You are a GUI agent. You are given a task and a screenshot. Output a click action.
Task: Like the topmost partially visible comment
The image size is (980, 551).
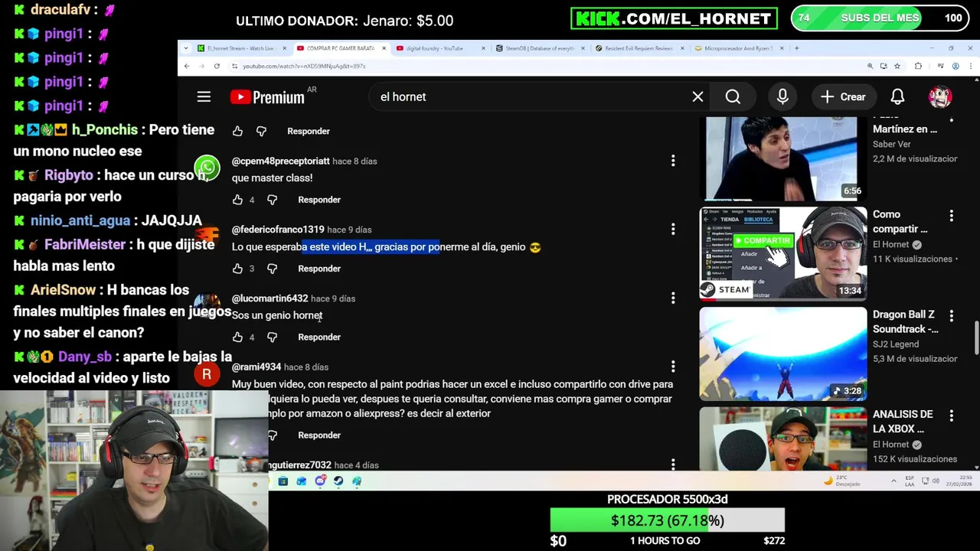tap(238, 132)
